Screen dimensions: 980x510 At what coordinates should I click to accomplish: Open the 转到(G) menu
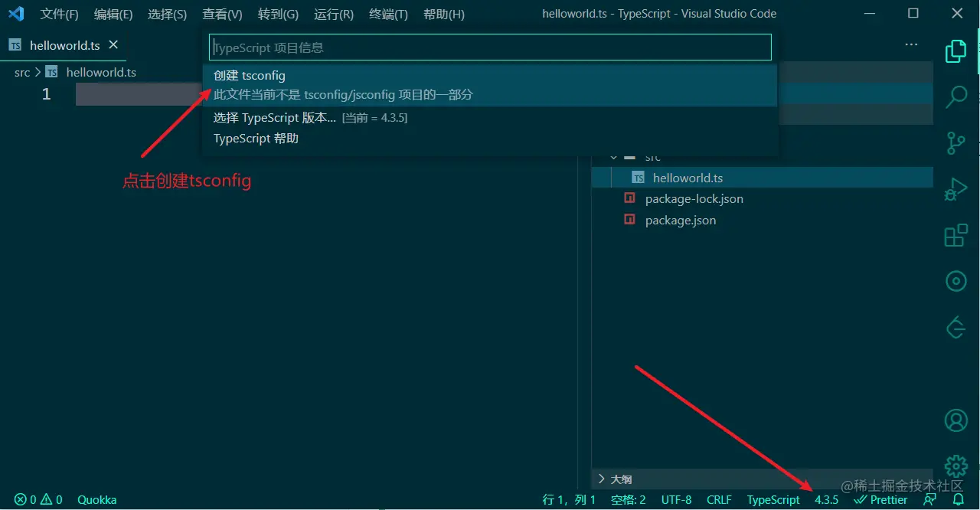point(278,14)
